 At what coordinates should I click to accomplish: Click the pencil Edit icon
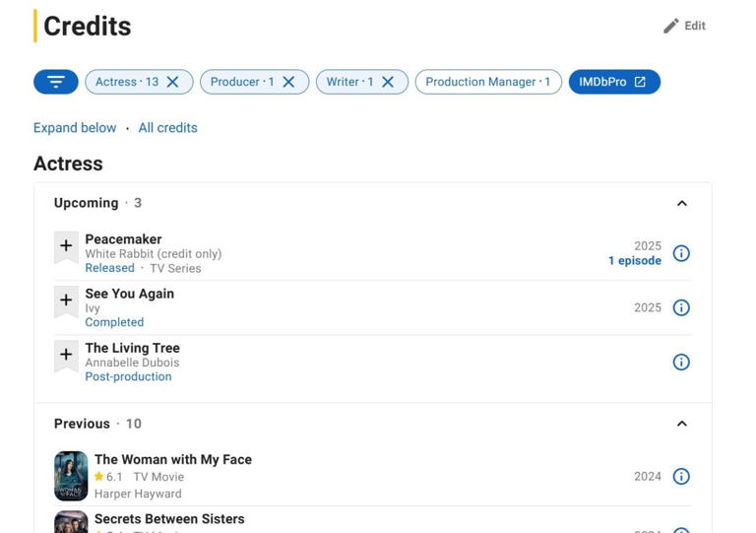671,27
